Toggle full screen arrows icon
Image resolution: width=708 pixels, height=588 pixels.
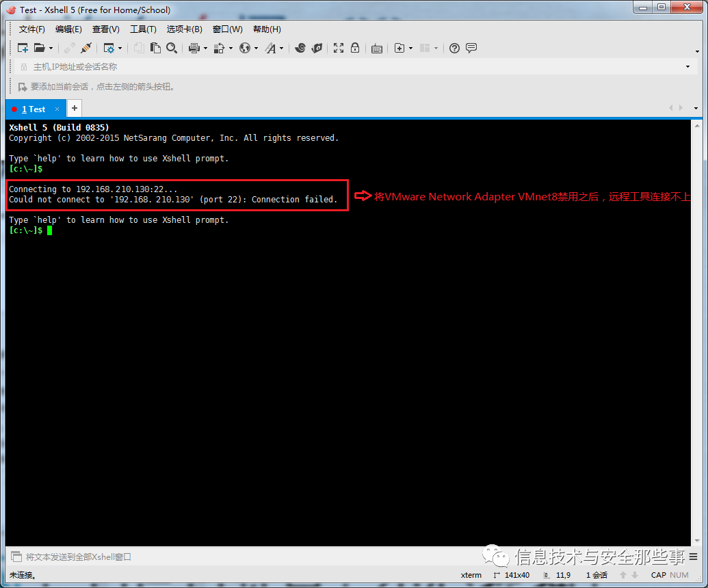(339, 48)
